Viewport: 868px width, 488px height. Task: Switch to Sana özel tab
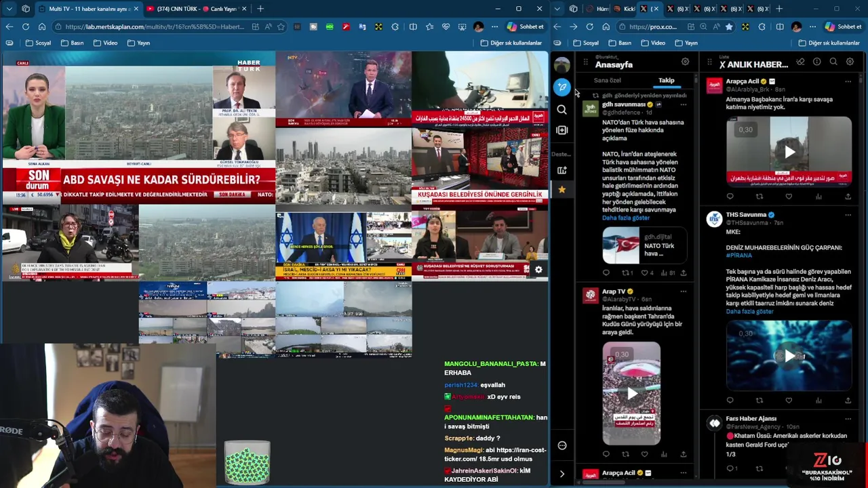[607, 80]
